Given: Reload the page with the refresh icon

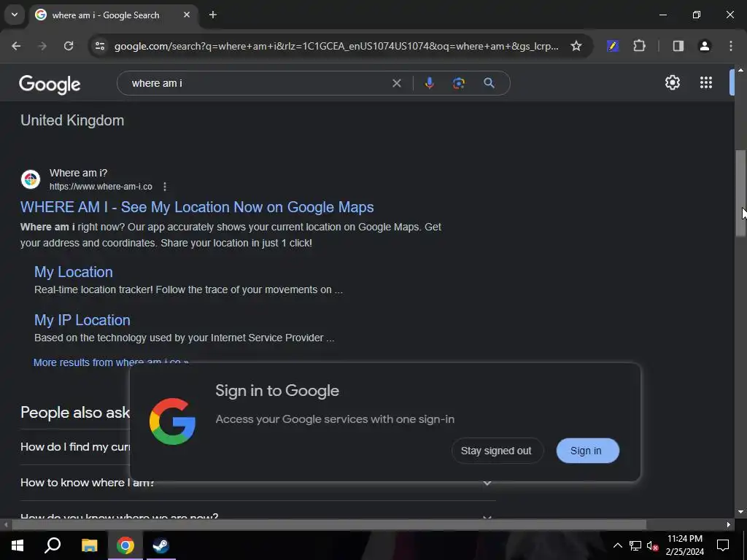Looking at the screenshot, I should 69,46.
